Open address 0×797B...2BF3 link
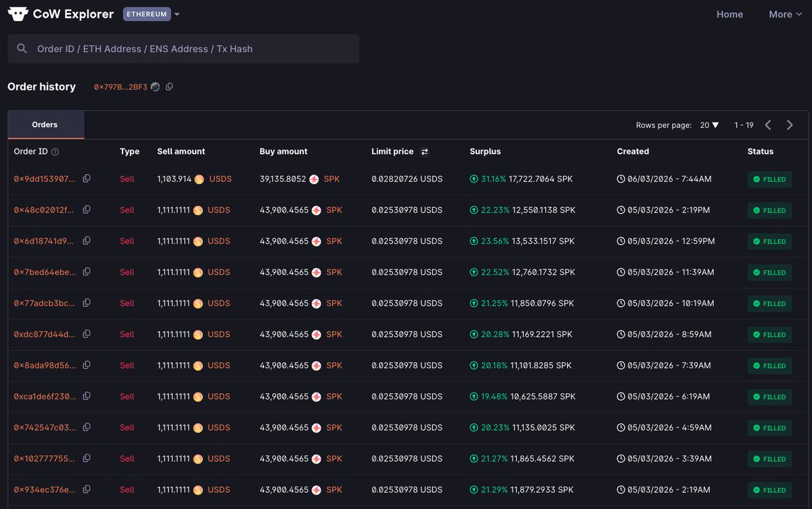This screenshot has height=509, width=812. (120, 87)
